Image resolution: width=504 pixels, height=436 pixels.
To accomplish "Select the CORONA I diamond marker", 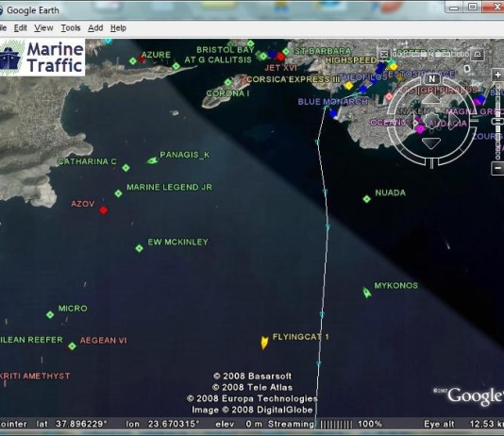I will pyautogui.click(x=227, y=82).
